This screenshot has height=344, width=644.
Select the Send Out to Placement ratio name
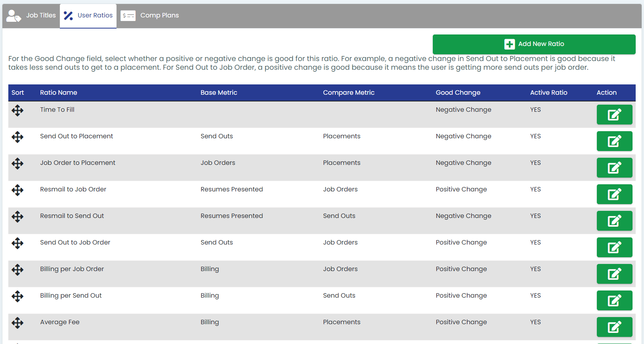76,136
